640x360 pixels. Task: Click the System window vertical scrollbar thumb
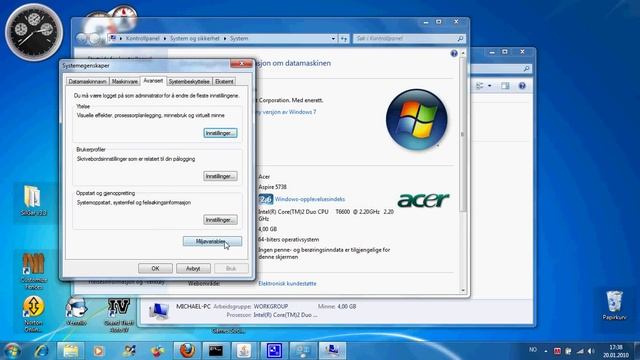tap(462, 134)
